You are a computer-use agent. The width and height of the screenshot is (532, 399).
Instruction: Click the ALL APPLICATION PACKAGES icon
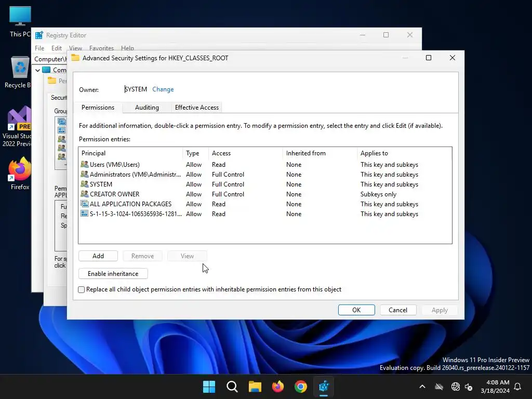coord(85,204)
